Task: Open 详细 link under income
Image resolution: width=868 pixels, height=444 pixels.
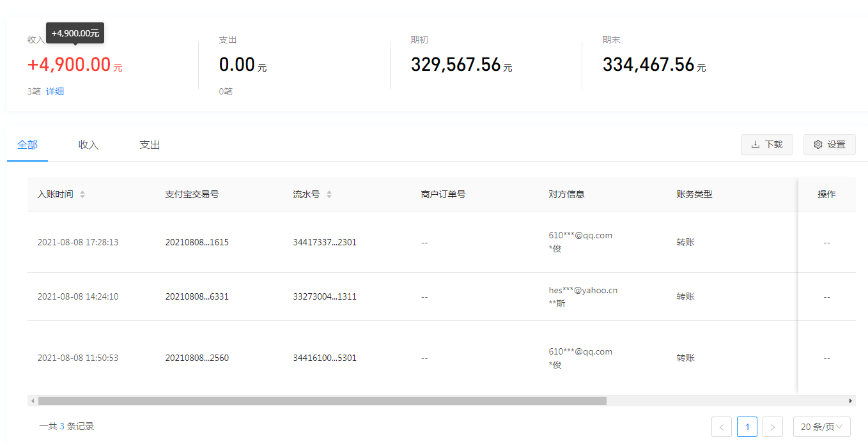Action: pos(55,91)
